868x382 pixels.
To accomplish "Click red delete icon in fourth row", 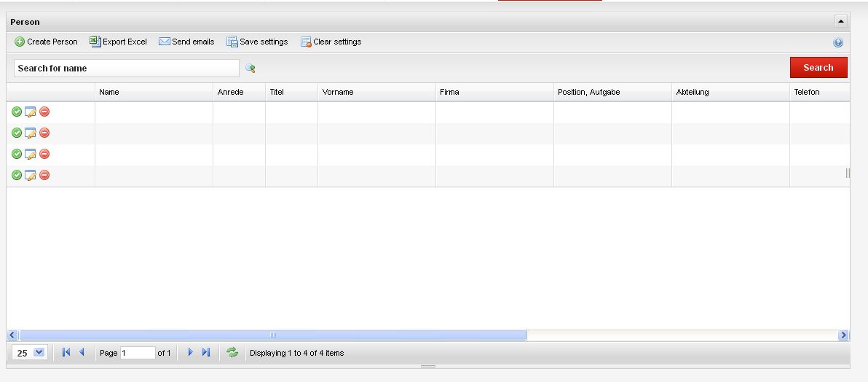I will [44, 175].
